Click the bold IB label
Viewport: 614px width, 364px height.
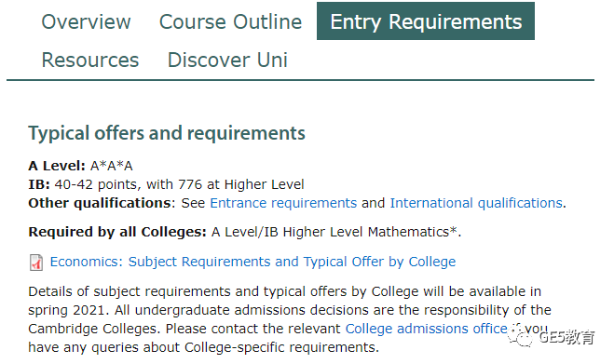pos(39,184)
